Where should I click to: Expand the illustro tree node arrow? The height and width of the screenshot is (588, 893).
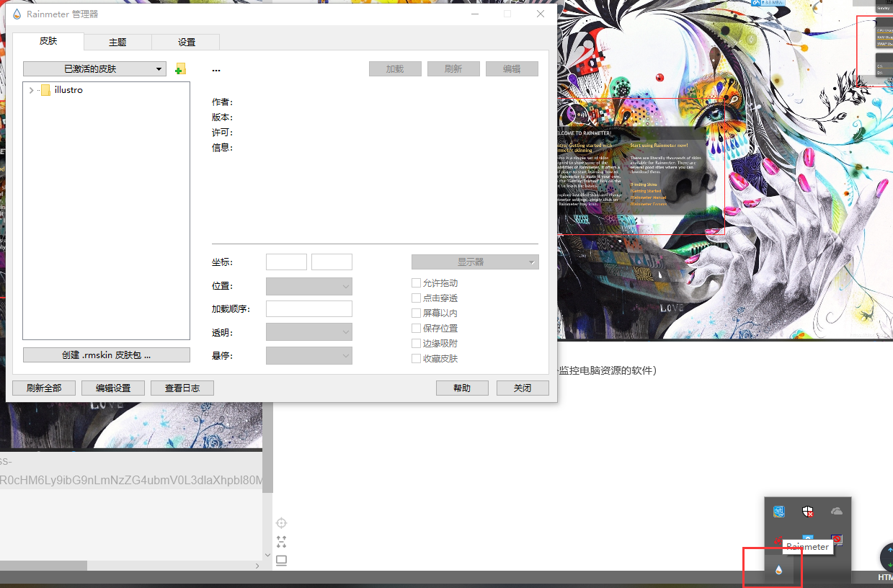click(x=31, y=90)
